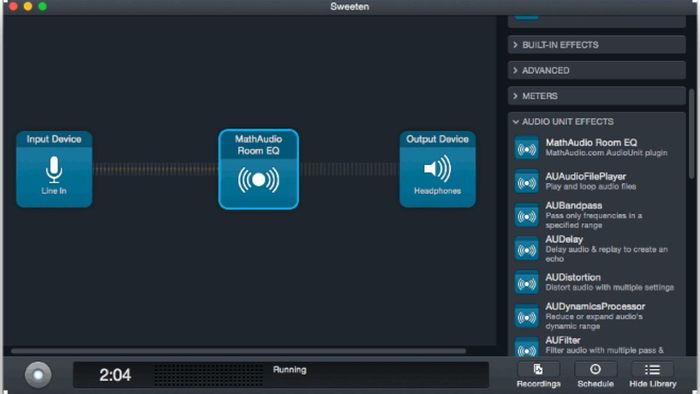The image size is (700, 394).
Task: Click the microphone icon in Input Device
Action: tap(54, 170)
